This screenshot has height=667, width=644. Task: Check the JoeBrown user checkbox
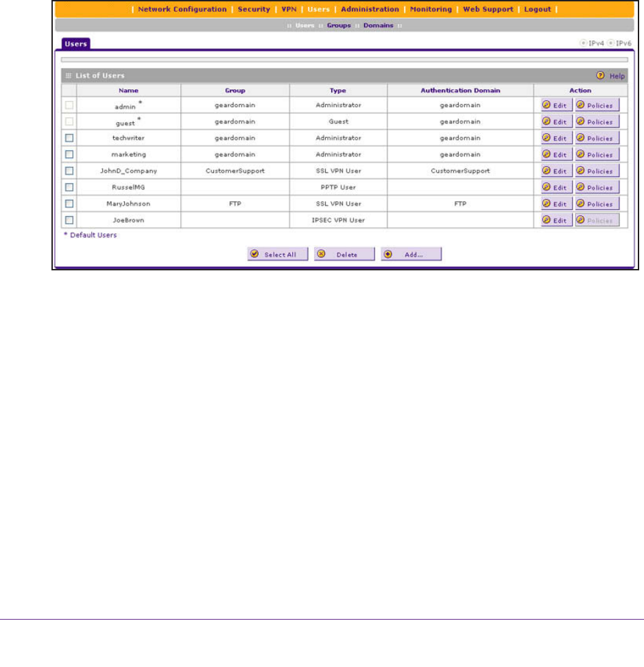pos(69,220)
